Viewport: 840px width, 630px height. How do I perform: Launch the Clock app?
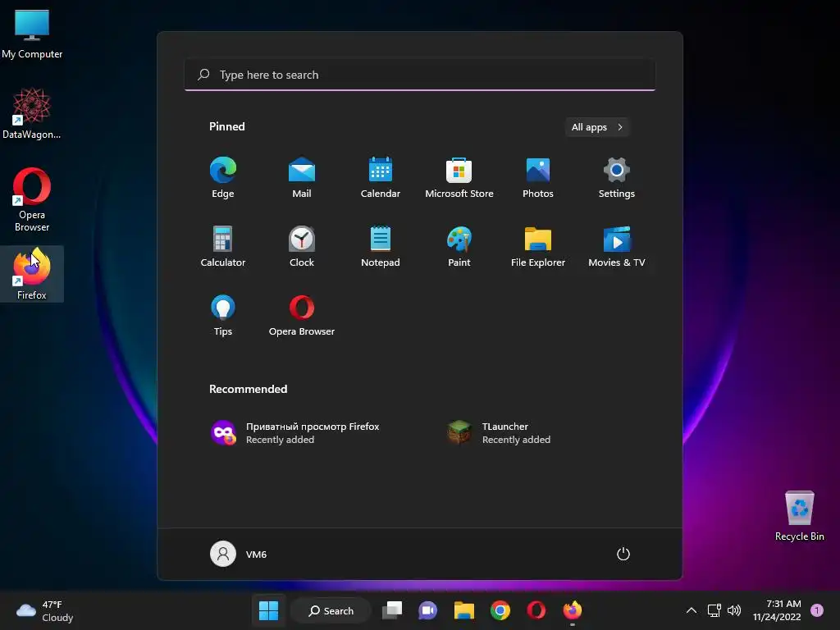click(302, 246)
